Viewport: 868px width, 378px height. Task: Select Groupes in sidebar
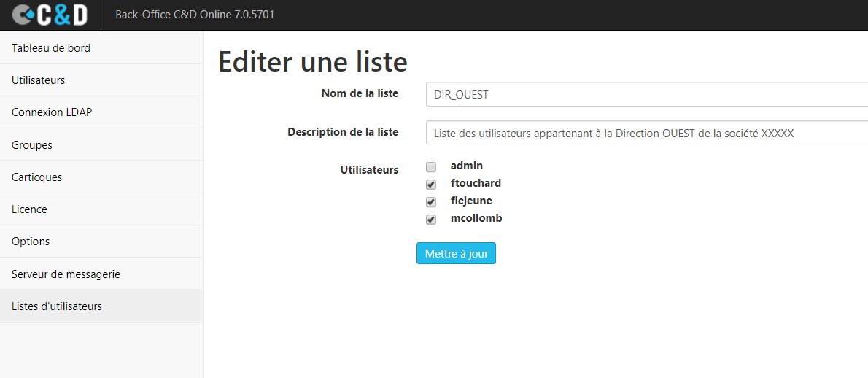(x=101, y=145)
